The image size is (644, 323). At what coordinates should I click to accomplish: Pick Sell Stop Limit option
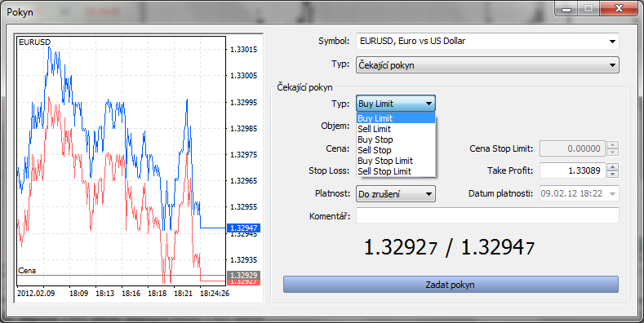[x=396, y=171]
